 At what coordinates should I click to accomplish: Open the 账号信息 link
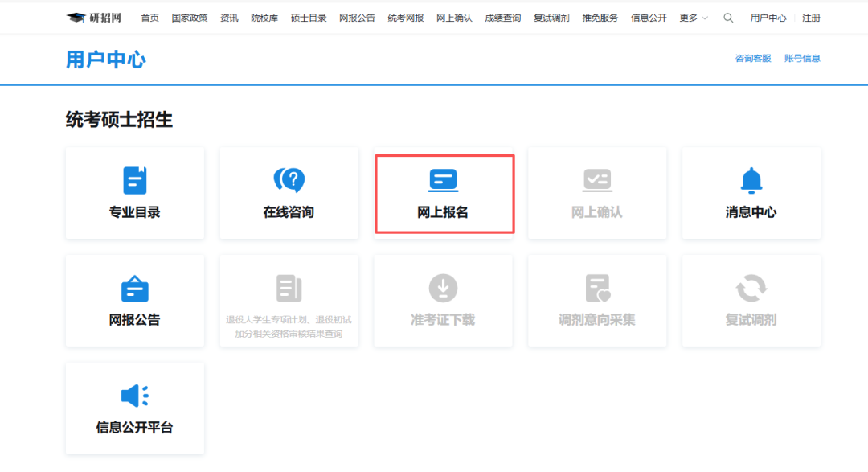tap(802, 58)
